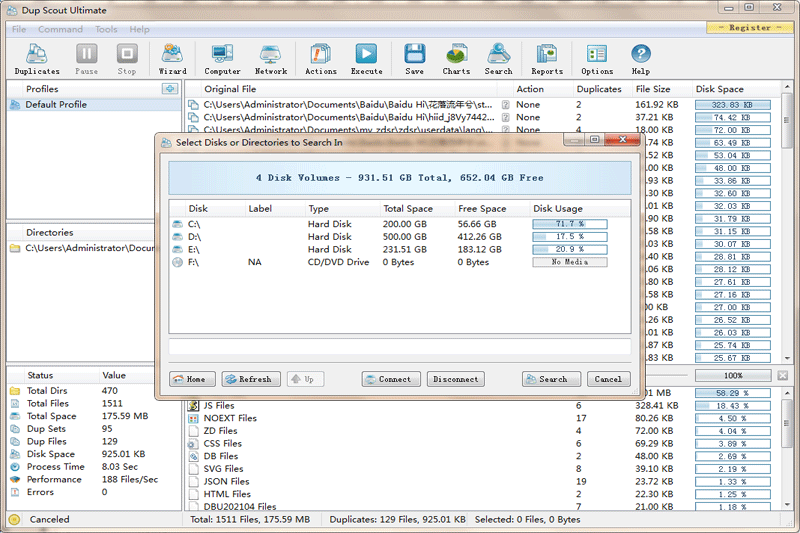The height and width of the screenshot is (533, 800).
Task: Click the action help icon of first file row
Action: coord(505,105)
